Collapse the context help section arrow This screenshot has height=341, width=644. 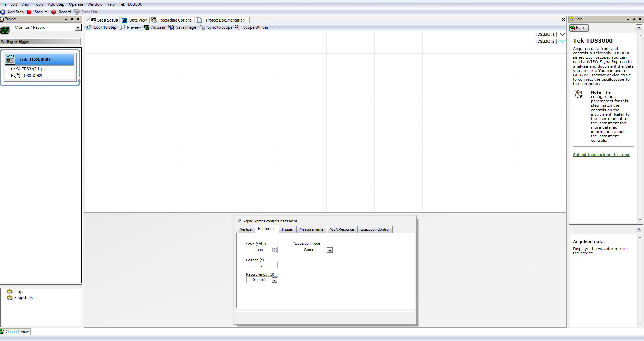coord(639,229)
